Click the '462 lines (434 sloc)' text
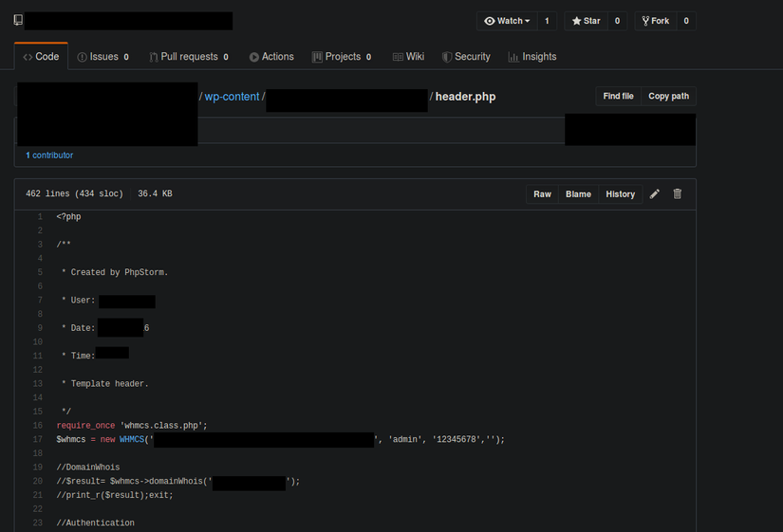Image resolution: width=783 pixels, height=532 pixels. [74, 193]
